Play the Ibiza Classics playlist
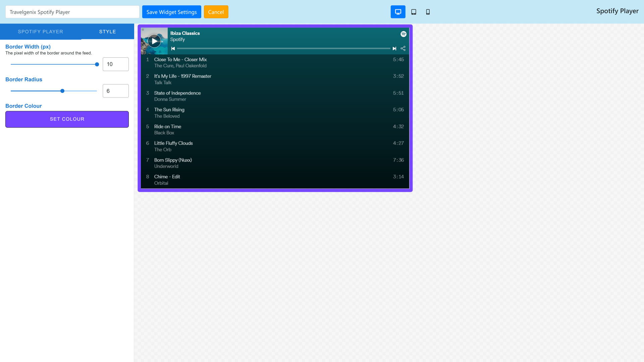This screenshot has width=644, height=362. [x=154, y=41]
